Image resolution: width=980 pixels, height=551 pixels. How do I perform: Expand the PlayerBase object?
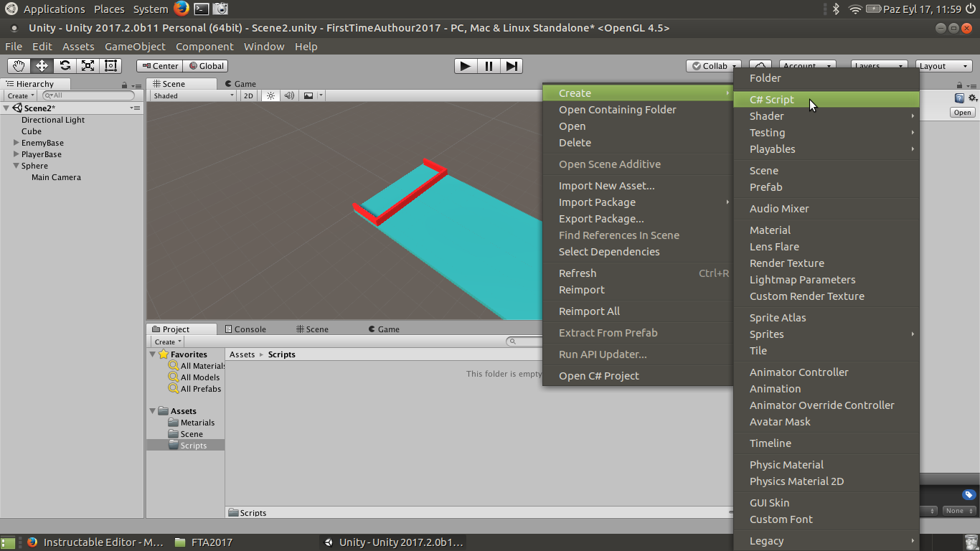click(17, 154)
